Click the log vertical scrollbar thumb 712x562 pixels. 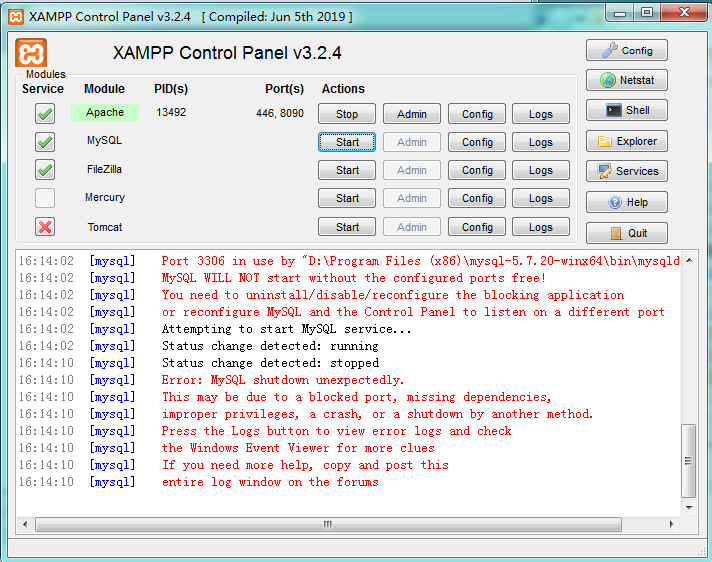pos(689,461)
